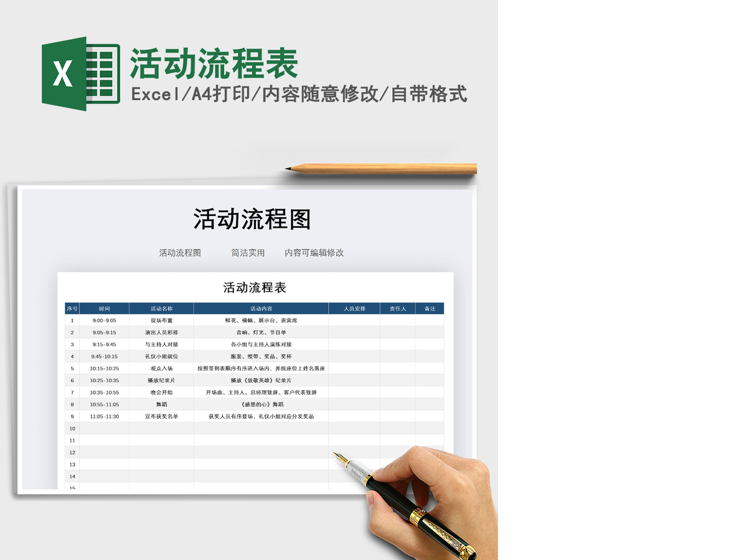Click the cell 播放《致敬英雄》纪录片
747x560 pixels.
[x=261, y=380]
